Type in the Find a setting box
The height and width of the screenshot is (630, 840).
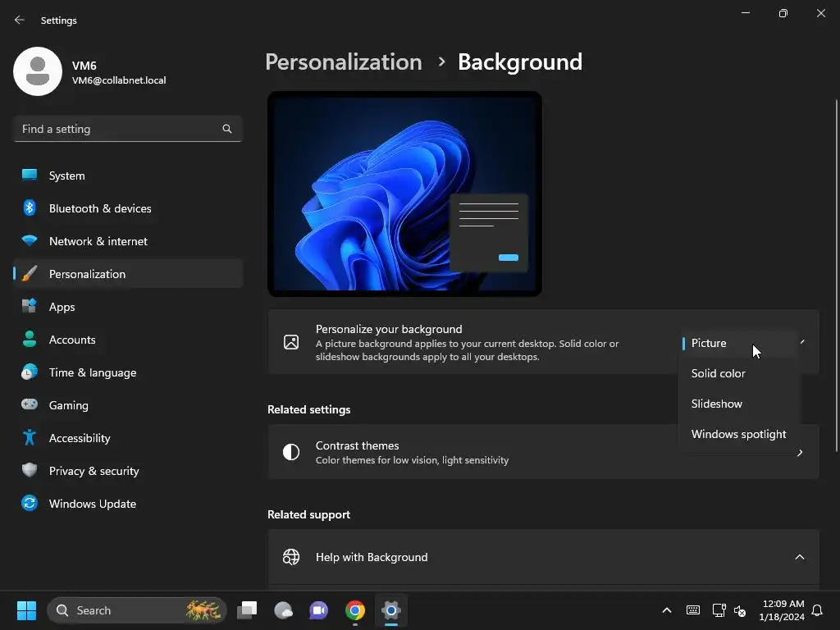(127, 129)
